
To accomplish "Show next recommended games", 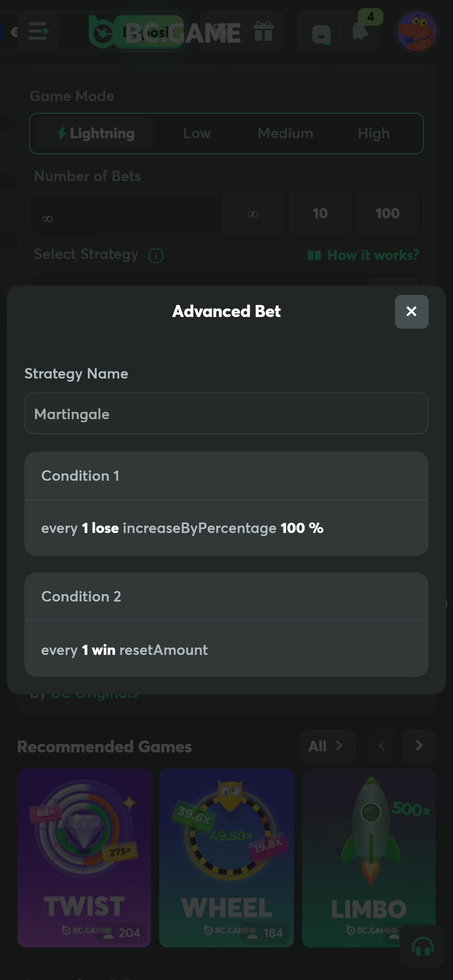I will [419, 746].
